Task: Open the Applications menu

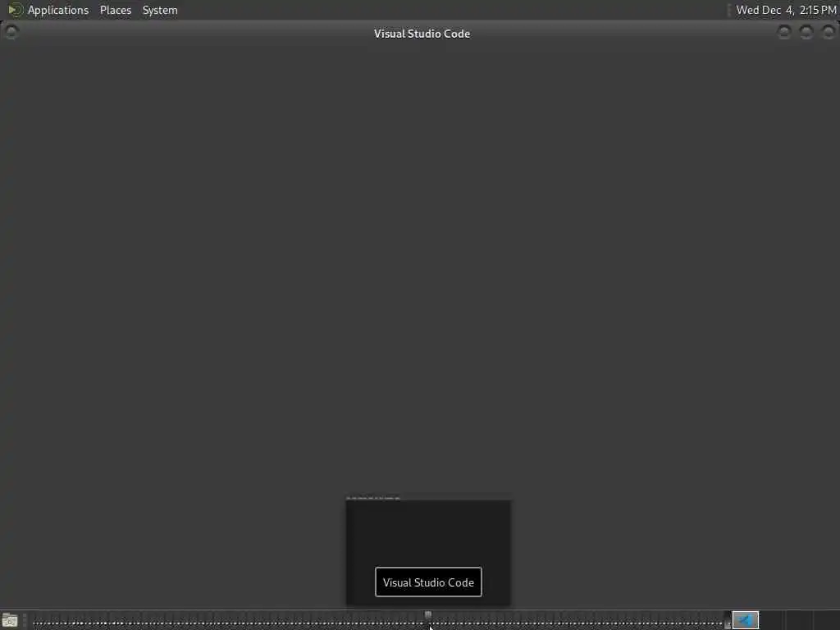Action: coord(58,10)
